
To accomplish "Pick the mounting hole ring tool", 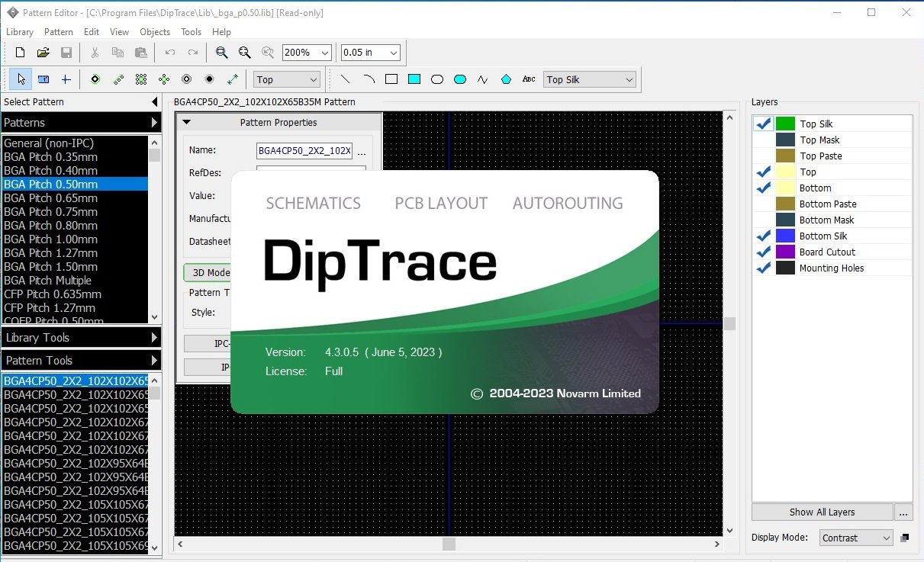I will 186,79.
